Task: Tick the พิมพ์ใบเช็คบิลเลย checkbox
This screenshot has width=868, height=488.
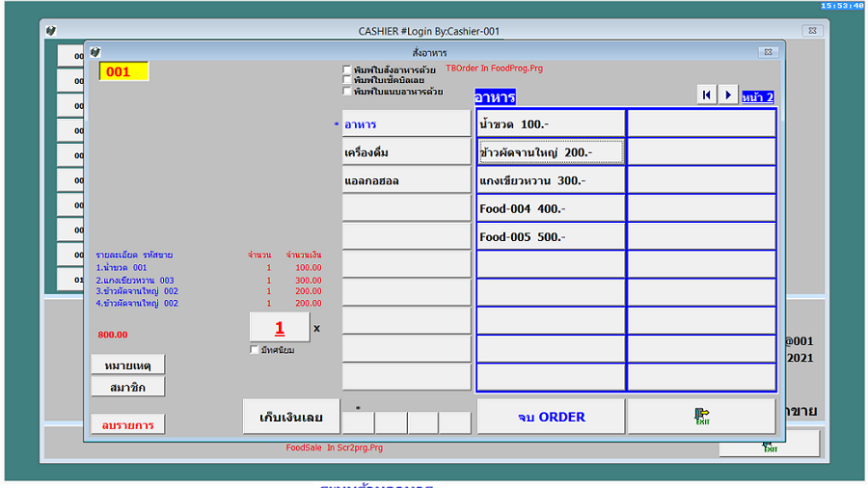Action: click(x=347, y=80)
